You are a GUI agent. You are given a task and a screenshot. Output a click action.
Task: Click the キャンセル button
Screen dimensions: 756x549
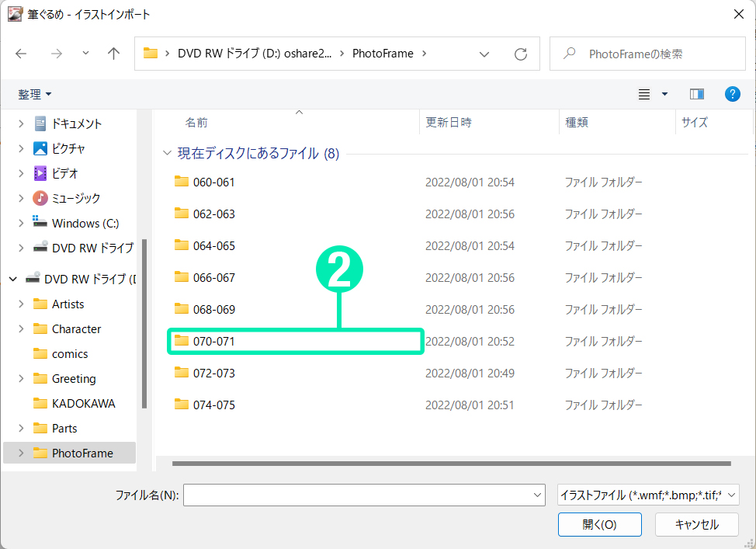click(x=696, y=524)
